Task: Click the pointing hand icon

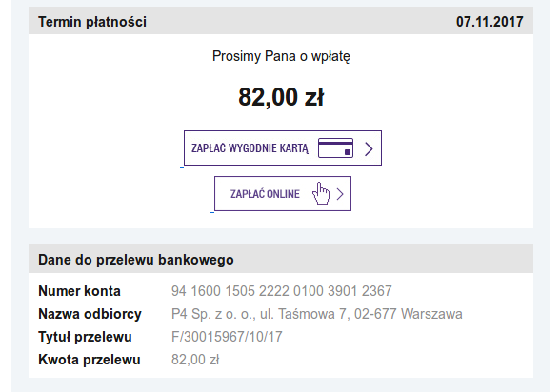Action: tap(321, 194)
